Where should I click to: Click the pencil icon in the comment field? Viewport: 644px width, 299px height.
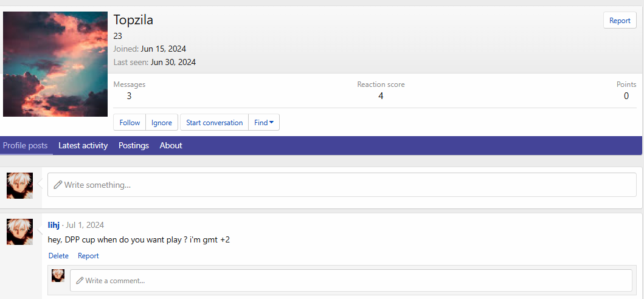tap(80, 281)
